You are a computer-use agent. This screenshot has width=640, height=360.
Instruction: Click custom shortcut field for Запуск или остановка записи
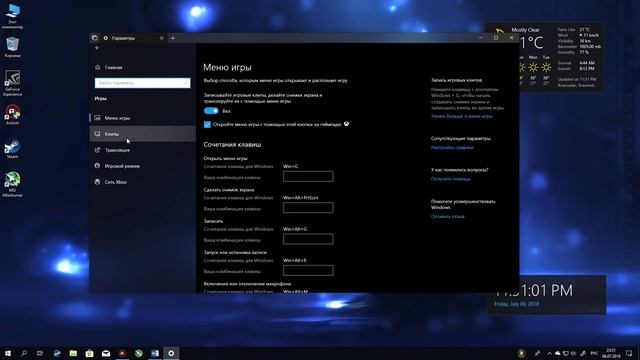pos(308,270)
